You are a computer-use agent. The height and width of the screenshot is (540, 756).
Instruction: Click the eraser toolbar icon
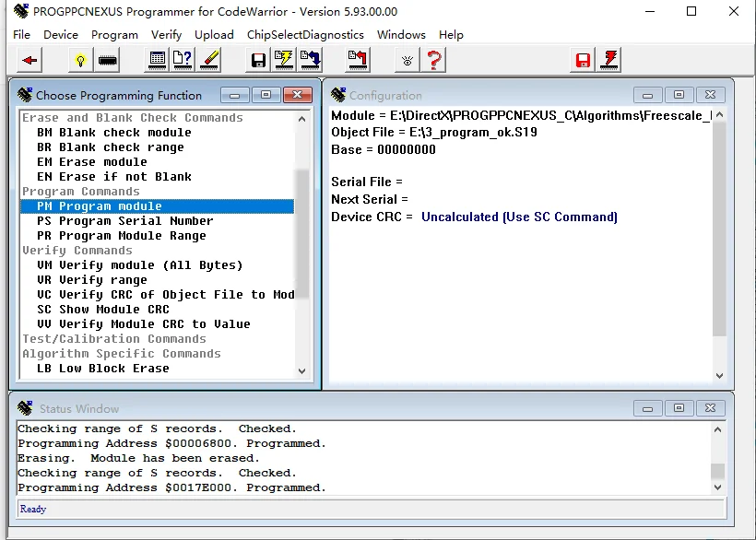coord(210,61)
